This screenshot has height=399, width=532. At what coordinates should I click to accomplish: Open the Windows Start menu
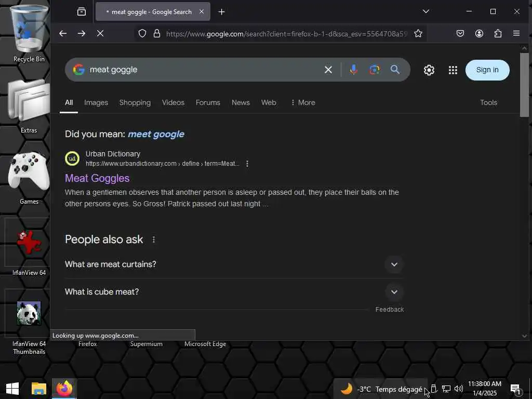click(12, 389)
